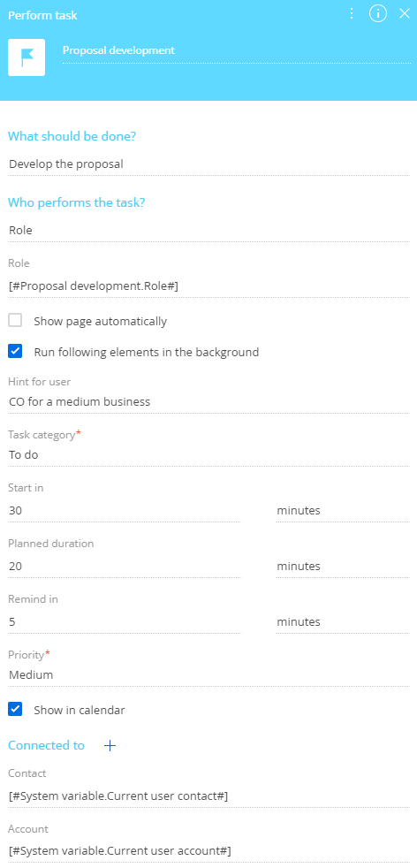Click the Hint for user field
The image size is (417, 868).
point(208,401)
